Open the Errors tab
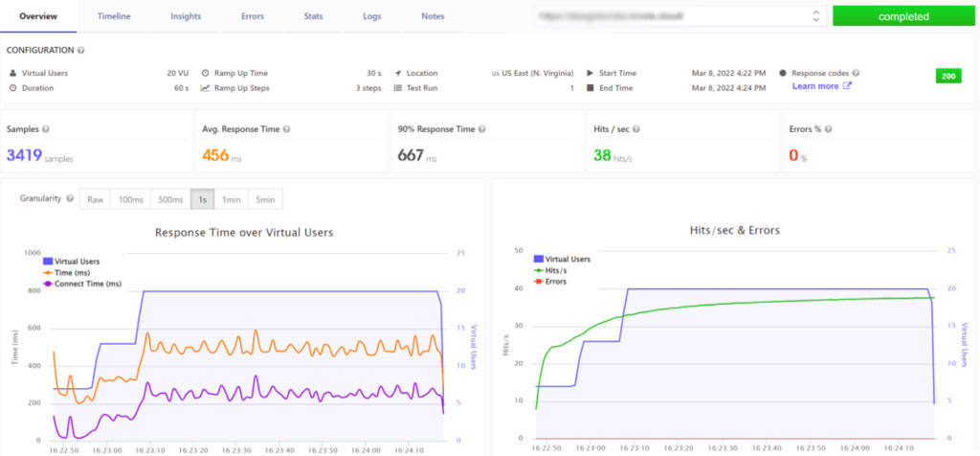980x456 pixels. pyautogui.click(x=253, y=16)
